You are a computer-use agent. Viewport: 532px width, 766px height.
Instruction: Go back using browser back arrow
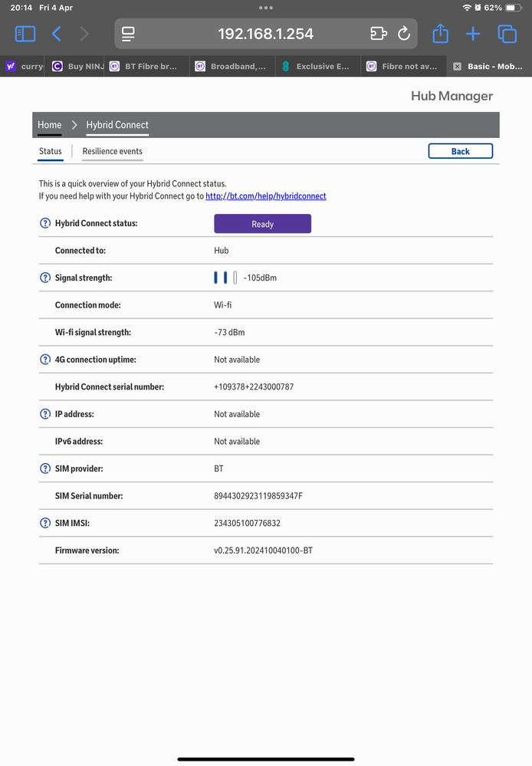(x=56, y=34)
